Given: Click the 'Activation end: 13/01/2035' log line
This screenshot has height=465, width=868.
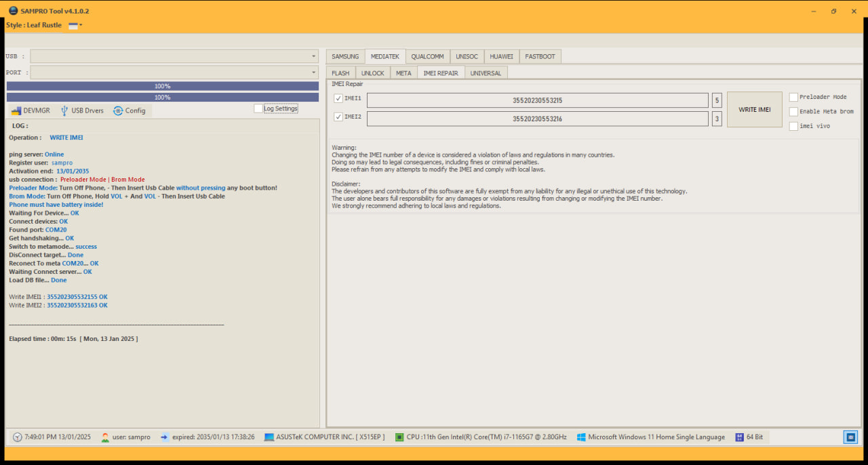Looking at the screenshot, I should click(x=49, y=171).
